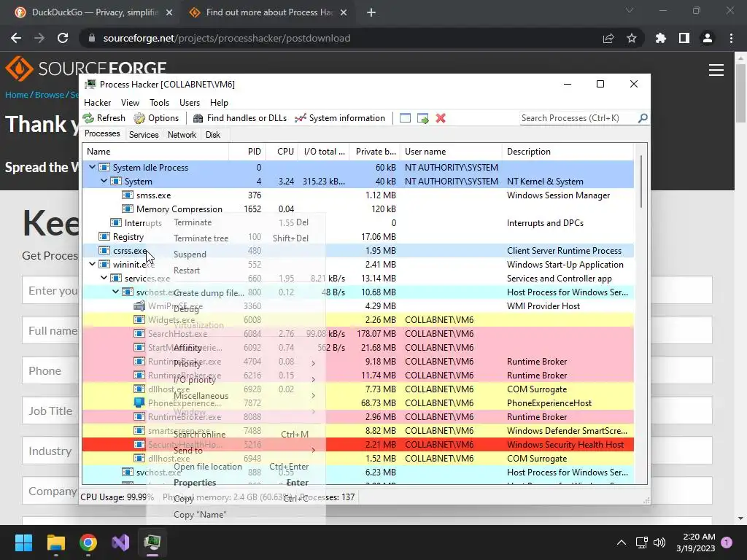The image size is (747, 560).
Task: Choose Terminate in the context menu
Action: coord(236,222)
